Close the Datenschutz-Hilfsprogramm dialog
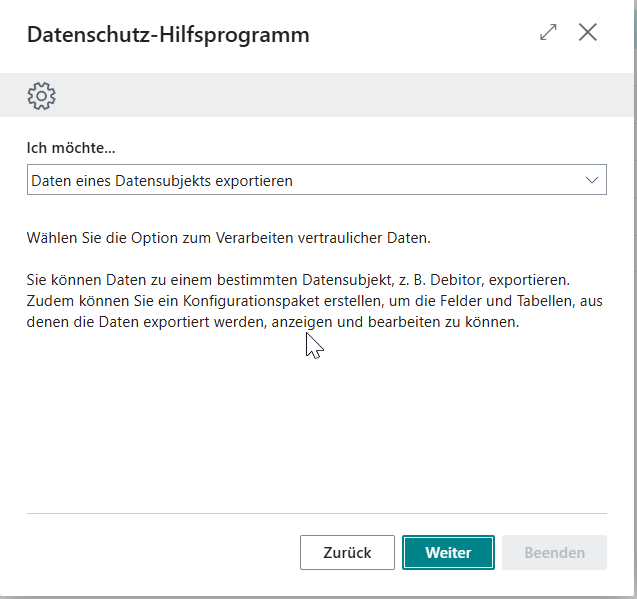Image resolution: width=637 pixels, height=599 pixels. [587, 33]
